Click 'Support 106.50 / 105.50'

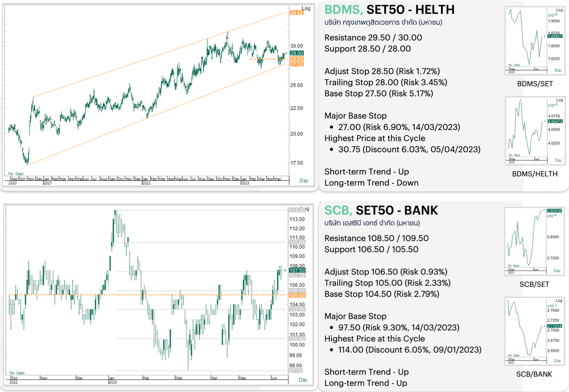[x=371, y=249]
